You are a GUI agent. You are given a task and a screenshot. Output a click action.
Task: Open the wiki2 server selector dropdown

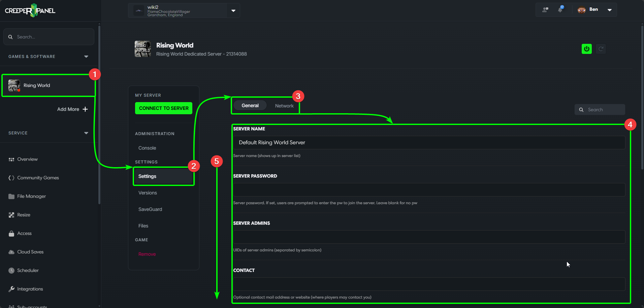233,11
